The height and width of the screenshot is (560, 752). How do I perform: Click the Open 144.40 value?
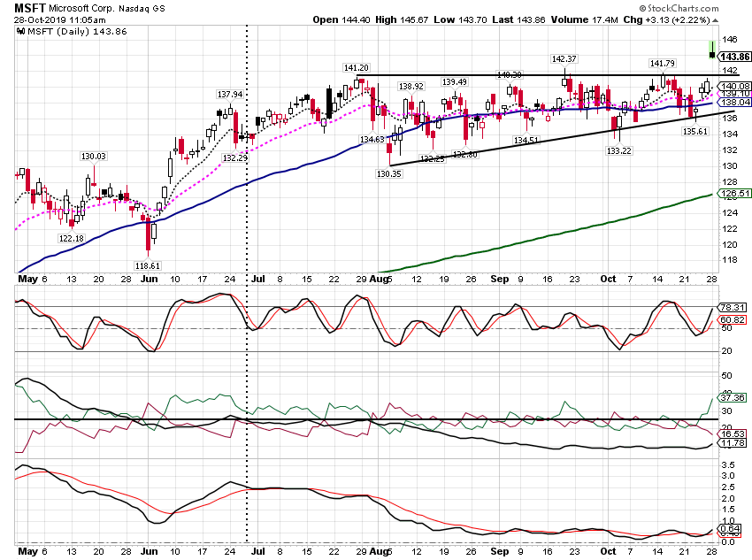coord(341,19)
